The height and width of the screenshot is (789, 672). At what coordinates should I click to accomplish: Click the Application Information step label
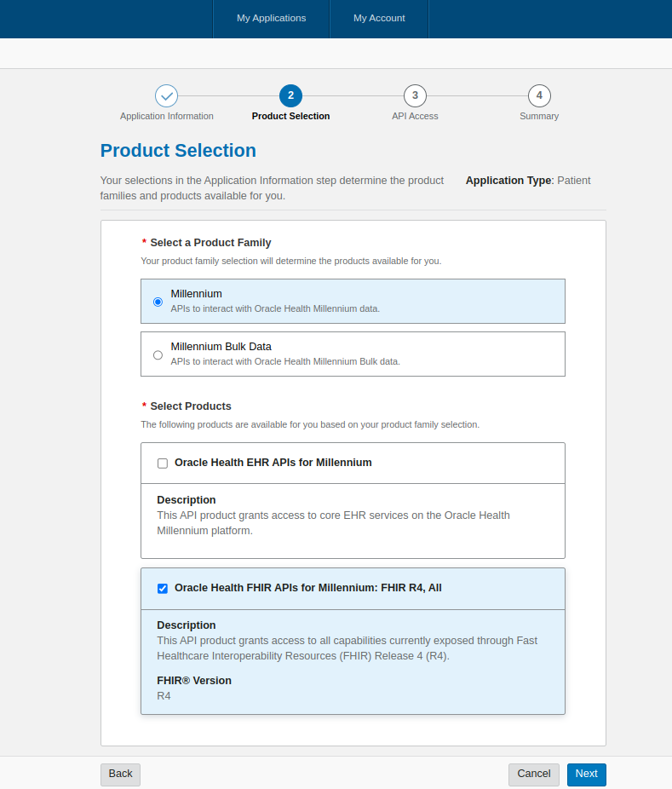click(x=167, y=116)
